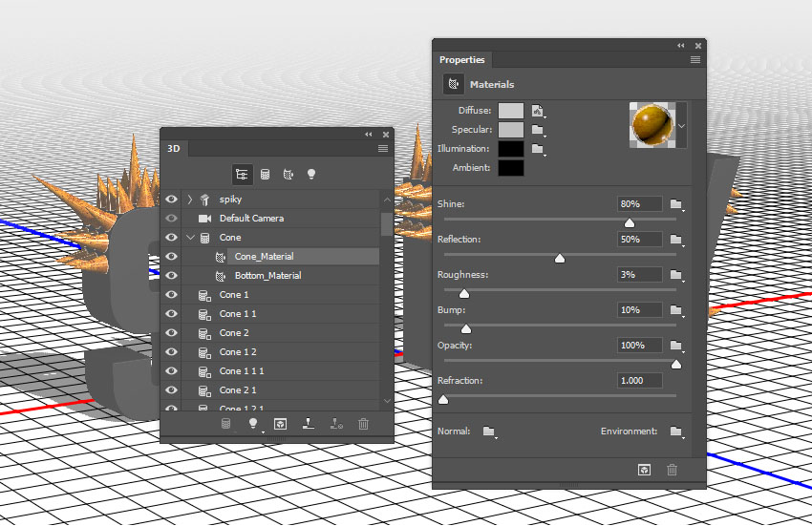Image resolution: width=812 pixels, height=526 pixels.
Task: Click Materials icon in Properties header
Action: [x=454, y=84]
